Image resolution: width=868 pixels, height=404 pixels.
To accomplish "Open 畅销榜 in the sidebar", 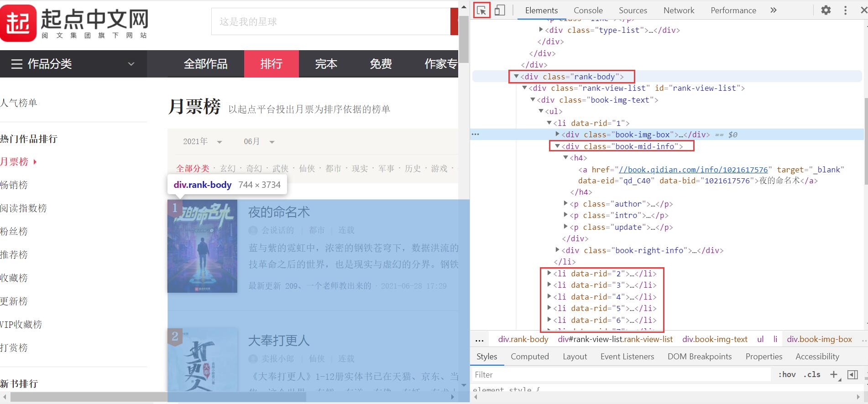I will [x=14, y=185].
